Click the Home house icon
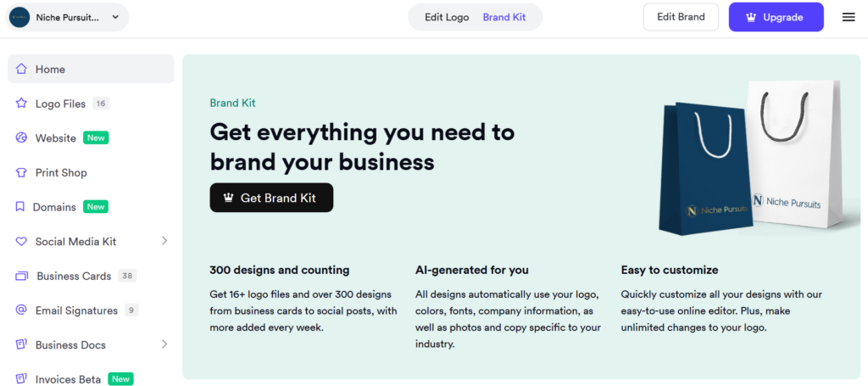868x386 pixels. point(21,69)
